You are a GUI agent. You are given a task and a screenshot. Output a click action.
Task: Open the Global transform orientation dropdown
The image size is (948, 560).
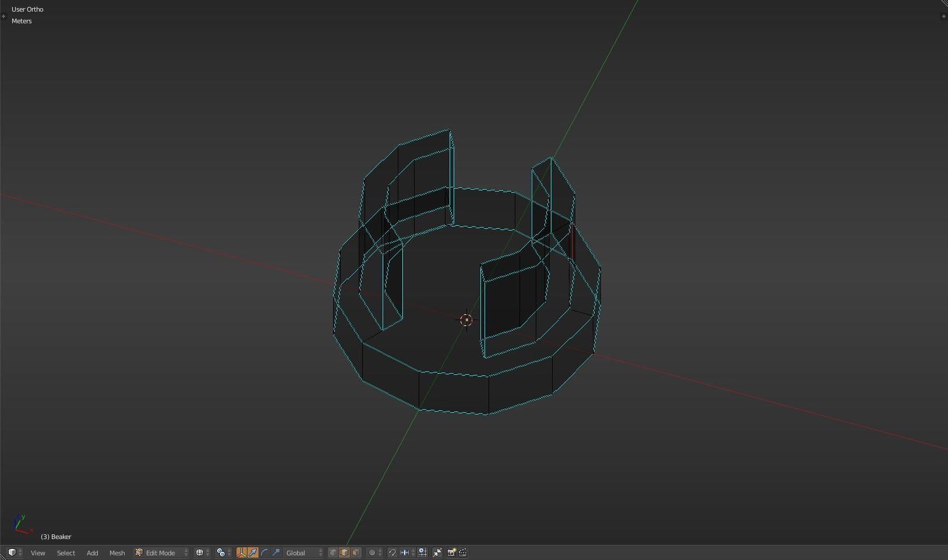pos(303,552)
